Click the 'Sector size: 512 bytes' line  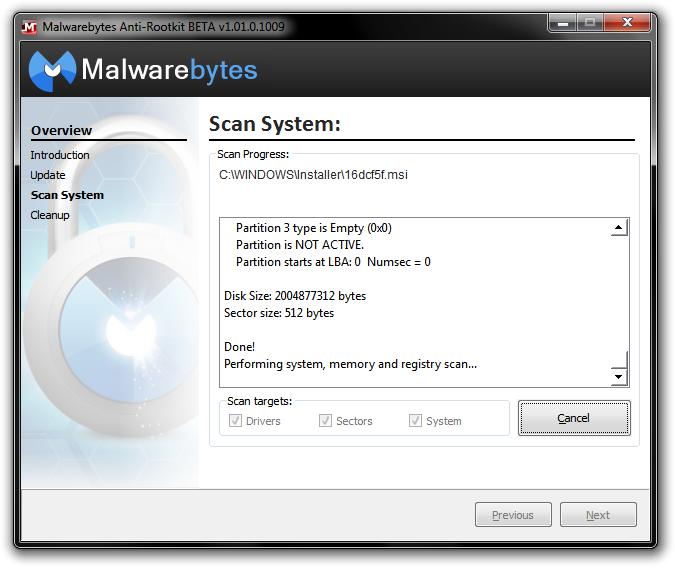point(279,313)
